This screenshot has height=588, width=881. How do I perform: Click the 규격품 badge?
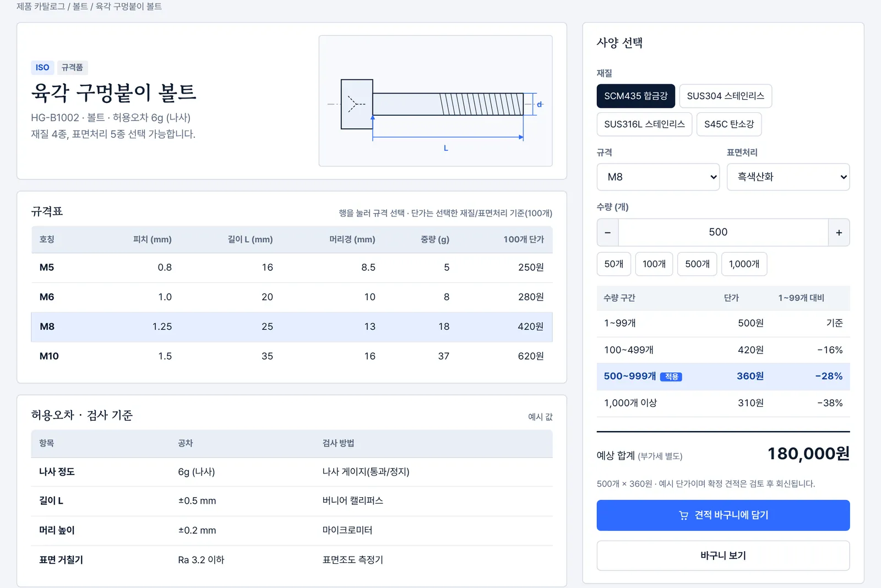(72, 68)
